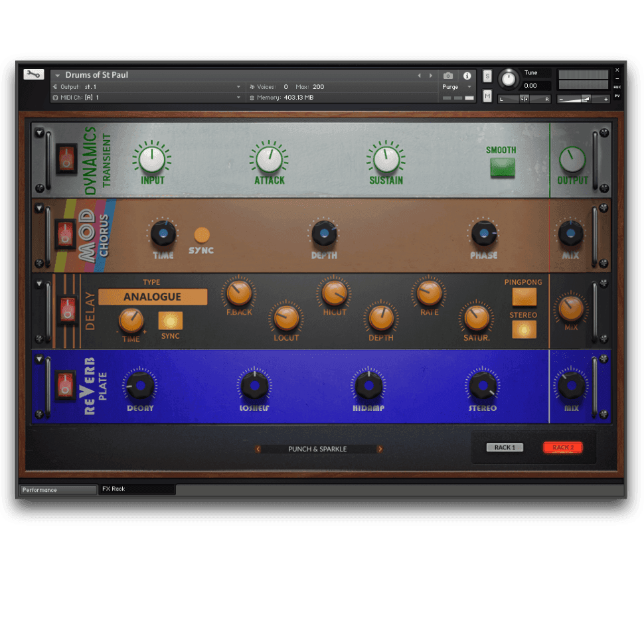Viewport: 644px width, 644px height.
Task: Enable the PINGPONG delay switch
Action: [524, 297]
